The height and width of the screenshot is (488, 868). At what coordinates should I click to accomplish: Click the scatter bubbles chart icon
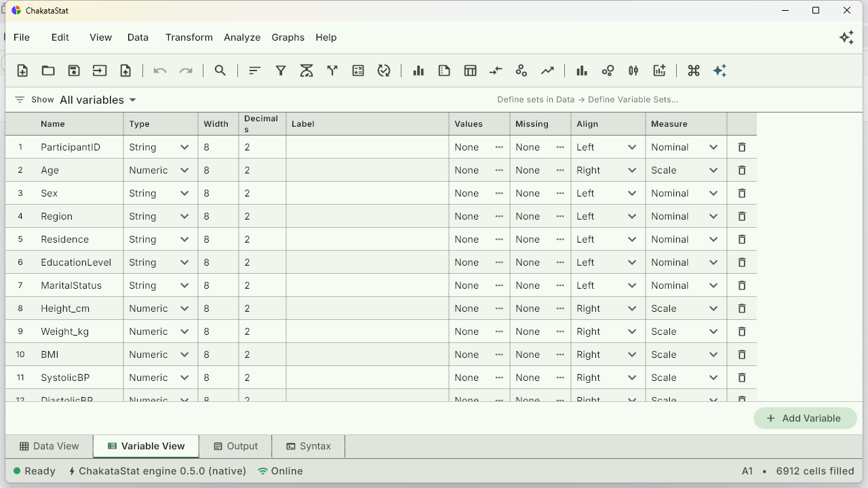[608, 70]
